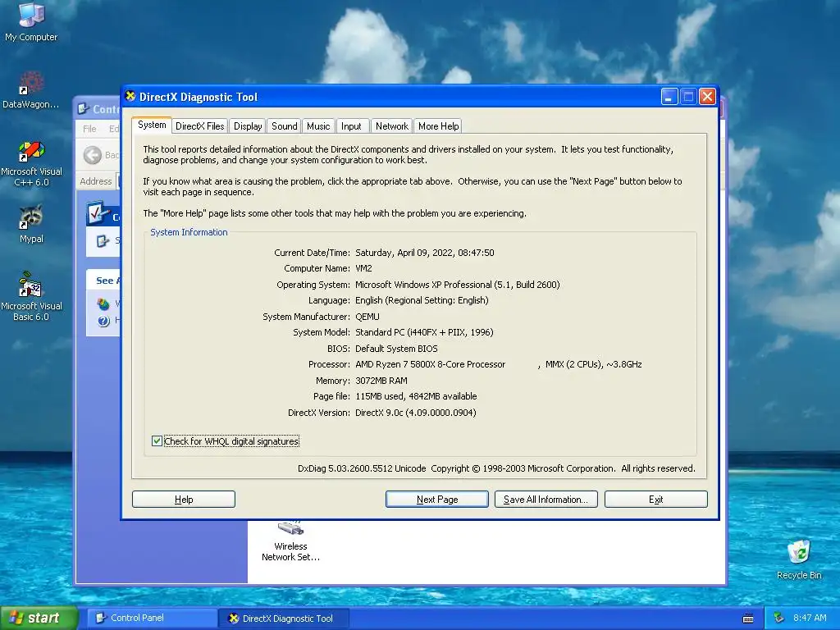The height and width of the screenshot is (630, 840).
Task: Open the Recycle Bin
Action: tap(799, 559)
